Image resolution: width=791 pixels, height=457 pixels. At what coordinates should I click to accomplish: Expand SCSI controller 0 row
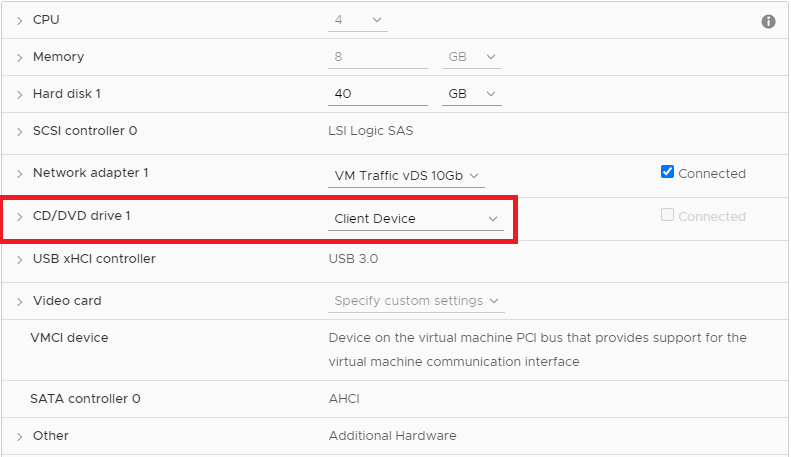click(x=19, y=131)
